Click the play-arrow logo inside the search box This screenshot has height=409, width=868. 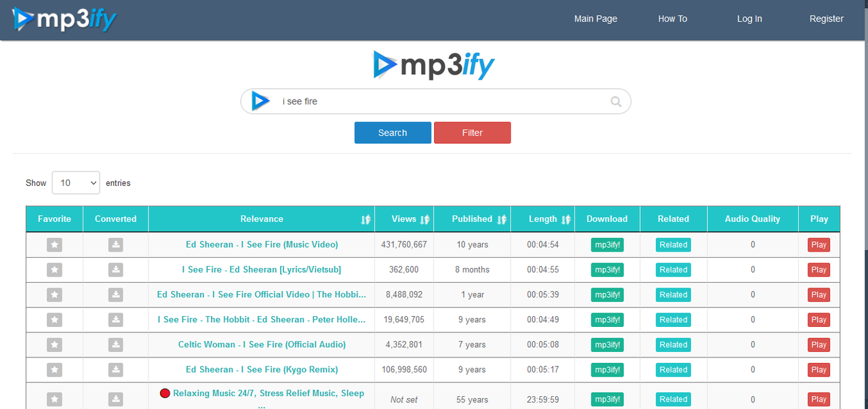pos(260,101)
